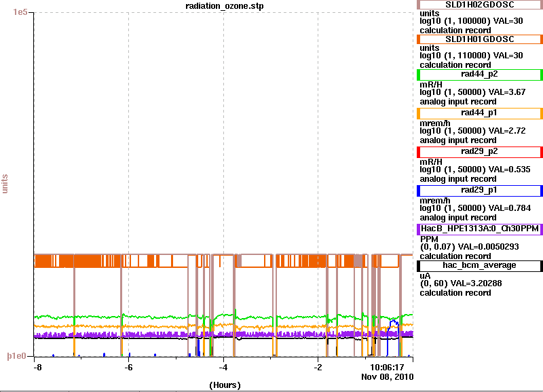Click the uA units label

tap(425, 276)
